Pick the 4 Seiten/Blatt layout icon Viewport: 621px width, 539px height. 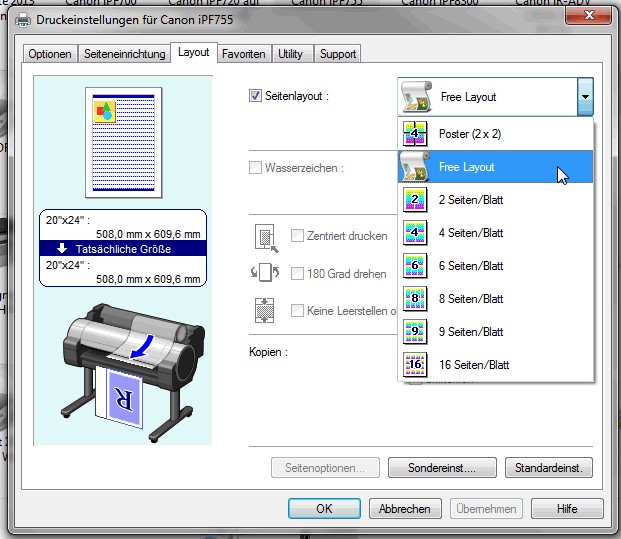click(x=415, y=233)
